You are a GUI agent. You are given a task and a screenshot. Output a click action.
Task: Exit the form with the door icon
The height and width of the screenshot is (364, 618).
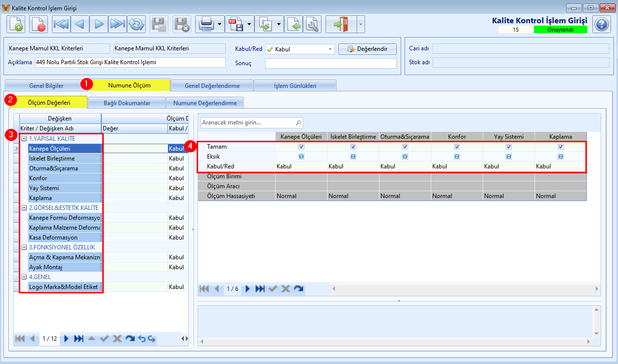tap(341, 24)
